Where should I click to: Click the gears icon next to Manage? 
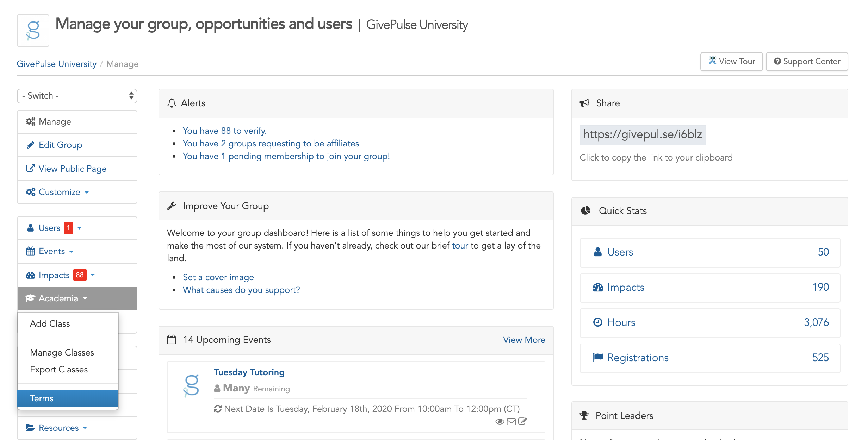pos(31,121)
